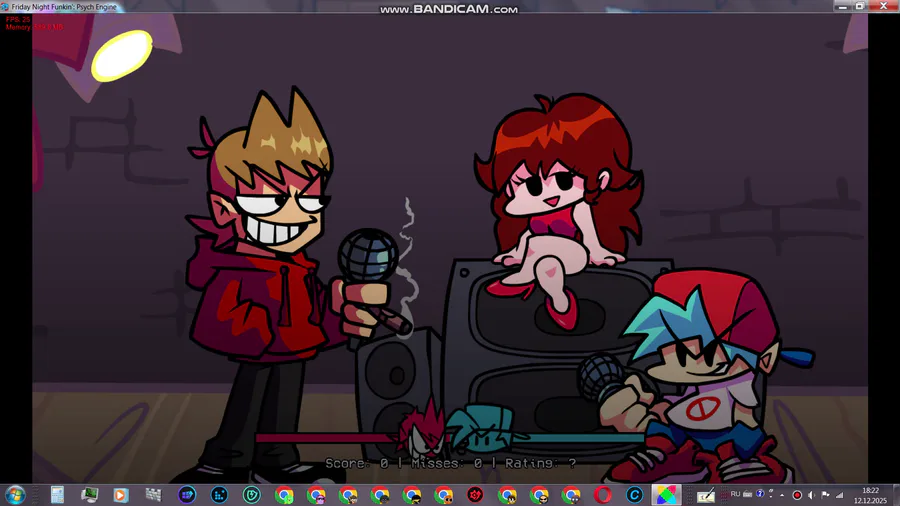Open the teal shield lightning taskbar icon

[x=251, y=495]
